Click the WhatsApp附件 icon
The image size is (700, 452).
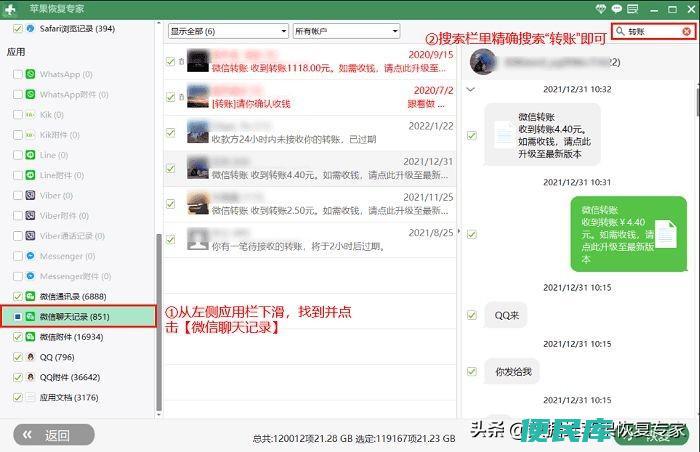coord(30,94)
